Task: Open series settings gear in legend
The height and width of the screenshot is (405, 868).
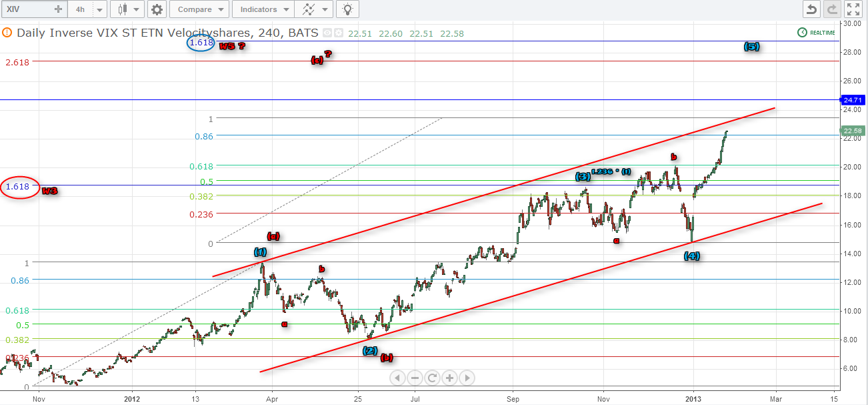Action: coord(338,33)
